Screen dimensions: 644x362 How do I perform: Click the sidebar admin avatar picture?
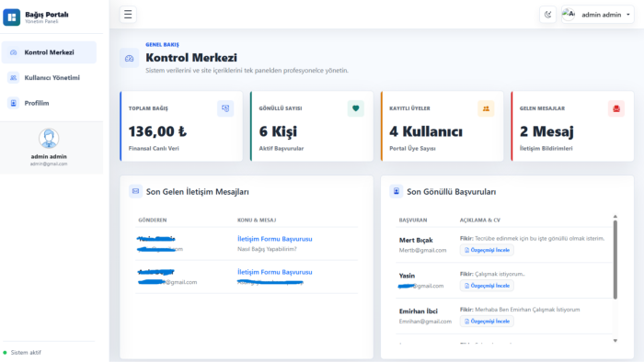point(49,139)
